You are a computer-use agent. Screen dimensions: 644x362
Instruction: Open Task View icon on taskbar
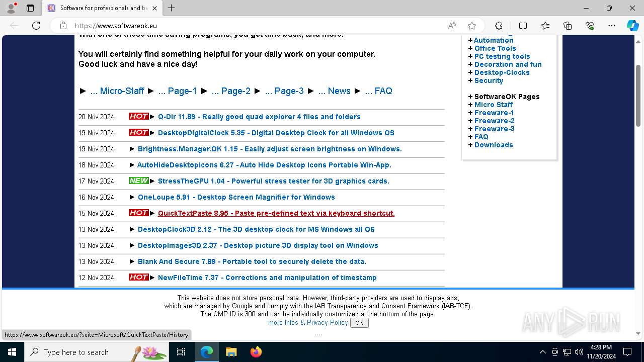(181, 352)
